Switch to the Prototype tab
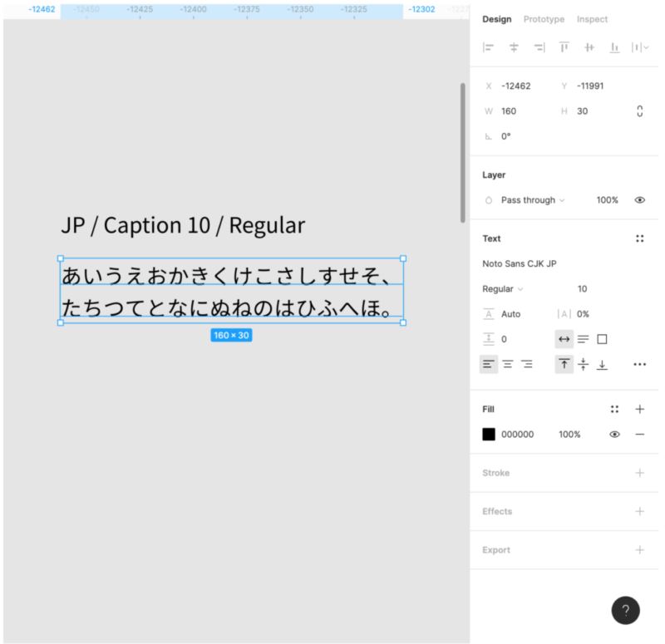665x644 pixels. (544, 19)
